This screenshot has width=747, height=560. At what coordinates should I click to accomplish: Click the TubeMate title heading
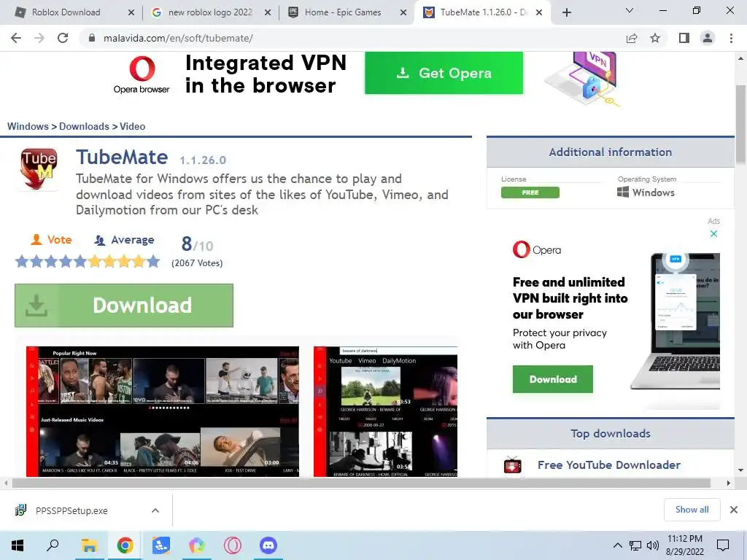(122, 157)
